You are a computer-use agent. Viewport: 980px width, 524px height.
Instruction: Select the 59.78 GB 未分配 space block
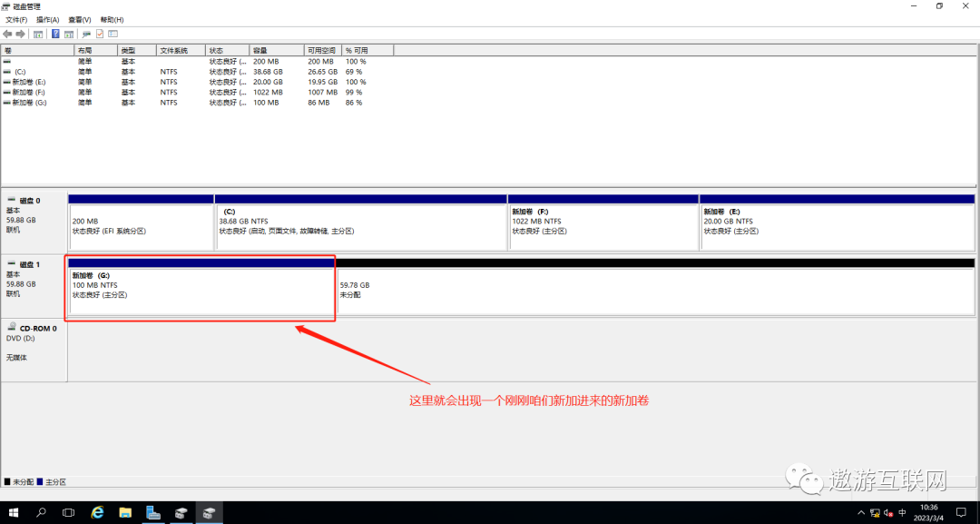[x=656, y=286]
